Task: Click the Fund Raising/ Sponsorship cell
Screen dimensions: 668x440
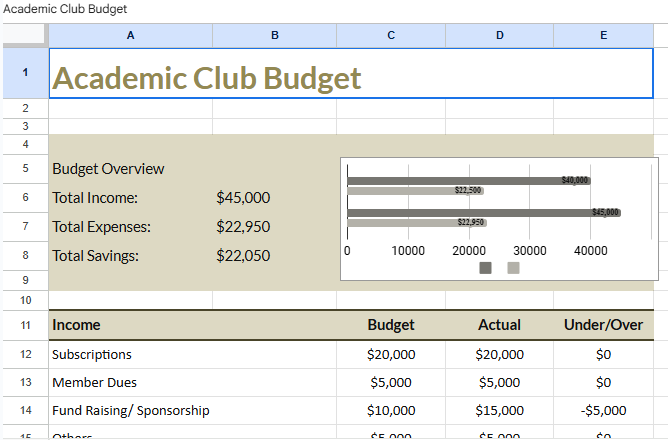Action: click(x=131, y=410)
